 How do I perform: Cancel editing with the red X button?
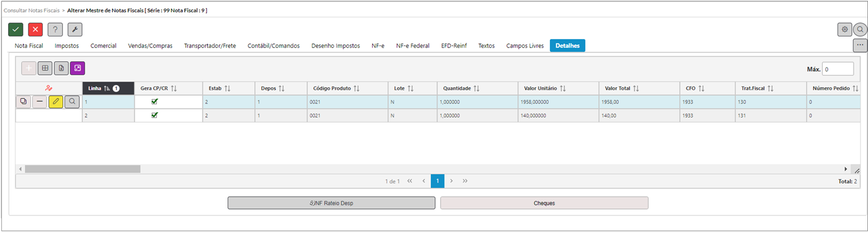pyautogui.click(x=35, y=29)
